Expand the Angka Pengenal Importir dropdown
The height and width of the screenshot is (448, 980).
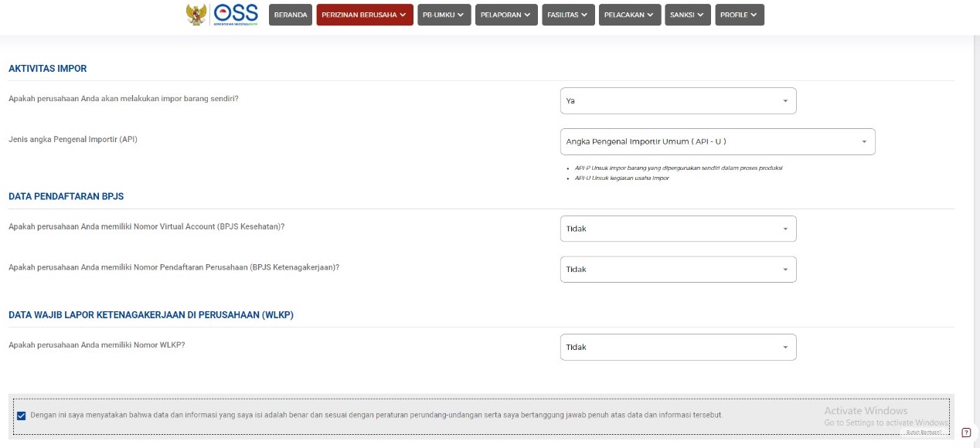(x=717, y=142)
